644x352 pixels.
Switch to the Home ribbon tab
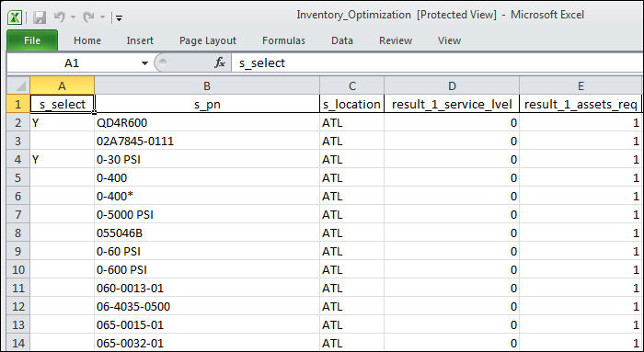87,40
